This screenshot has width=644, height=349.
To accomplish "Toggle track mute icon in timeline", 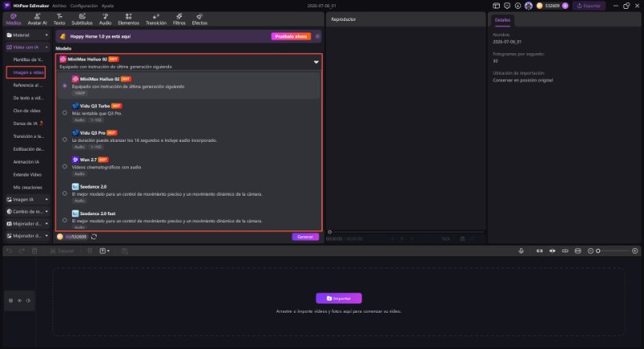I will 28,301.
